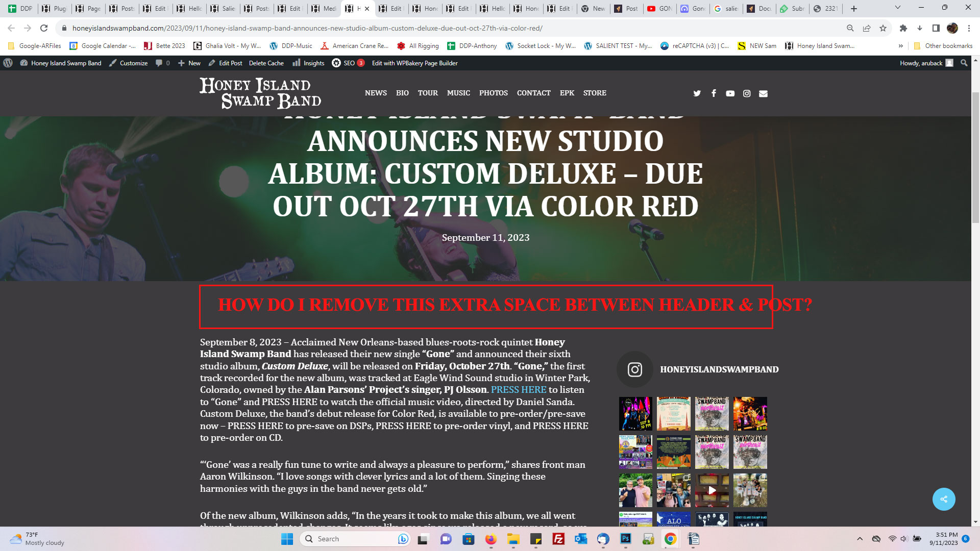The image size is (980, 551).
Task: Click Edit Post in admin bar
Action: tap(225, 63)
